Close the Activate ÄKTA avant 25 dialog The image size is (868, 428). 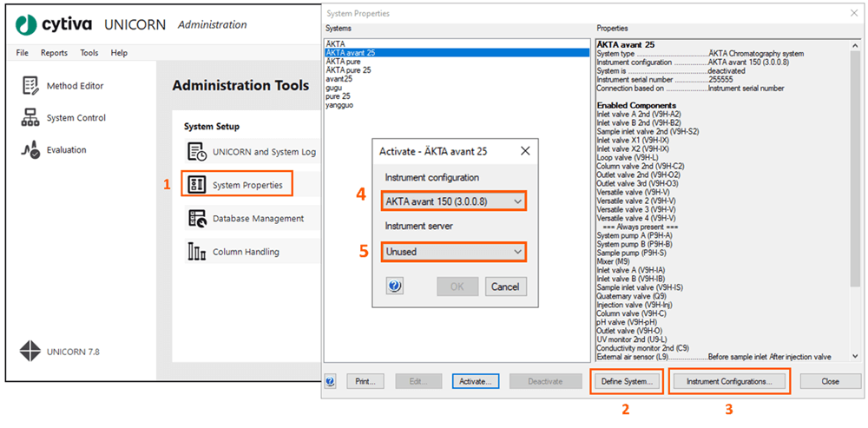525,151
